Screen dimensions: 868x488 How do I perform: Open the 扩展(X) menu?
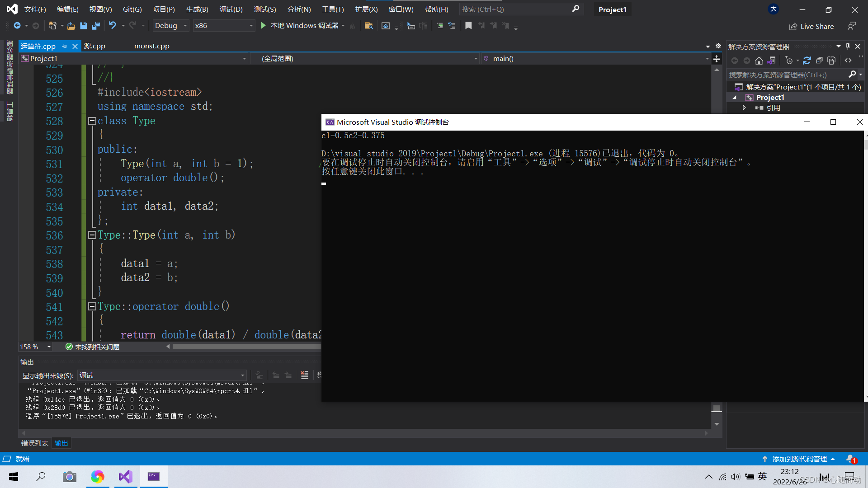366,9
